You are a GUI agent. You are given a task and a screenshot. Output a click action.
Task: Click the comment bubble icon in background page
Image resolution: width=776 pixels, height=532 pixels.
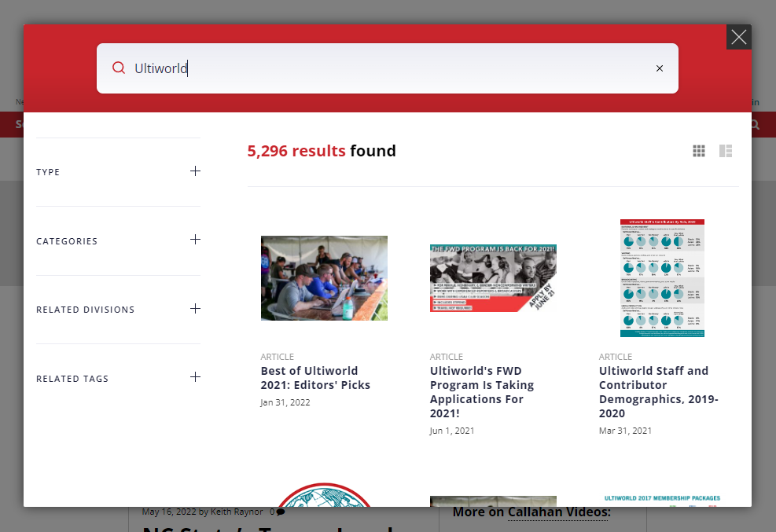pos(281,512)
